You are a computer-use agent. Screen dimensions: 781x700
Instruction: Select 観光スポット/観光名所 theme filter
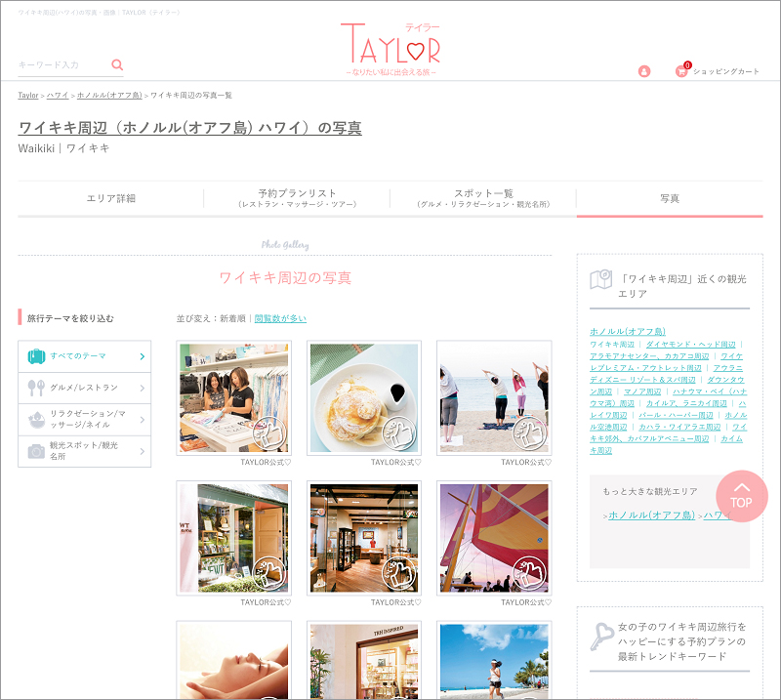tap(85, 451)
